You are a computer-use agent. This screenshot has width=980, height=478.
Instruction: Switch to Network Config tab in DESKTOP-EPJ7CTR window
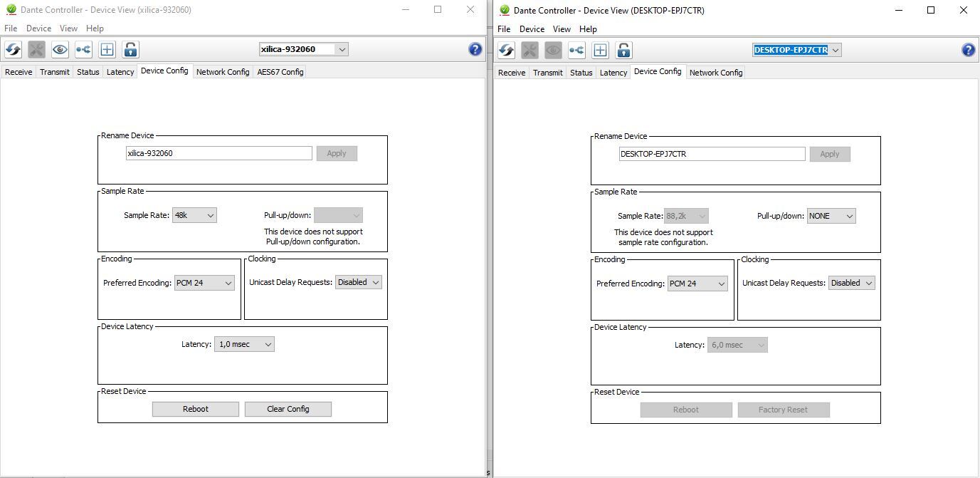(716, 73)
